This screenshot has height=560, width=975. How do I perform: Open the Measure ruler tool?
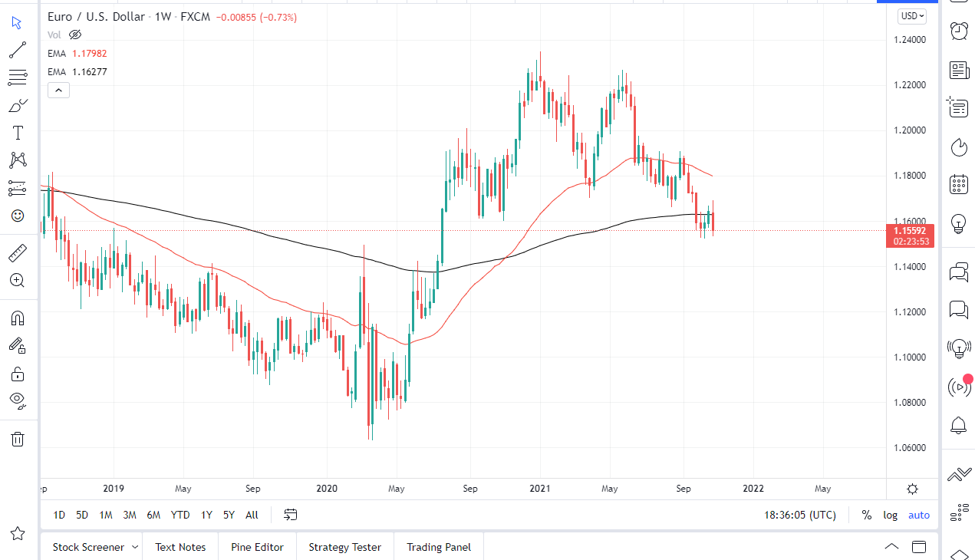pyautogui.click(x=17, y=252)
